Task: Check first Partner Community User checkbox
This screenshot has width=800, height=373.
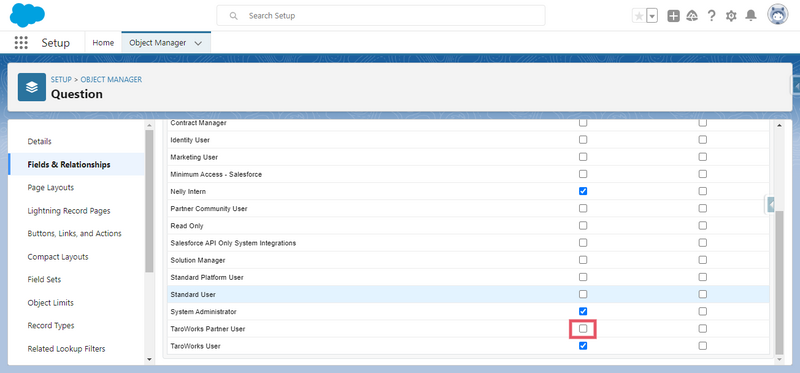Action: pos(583,208)
